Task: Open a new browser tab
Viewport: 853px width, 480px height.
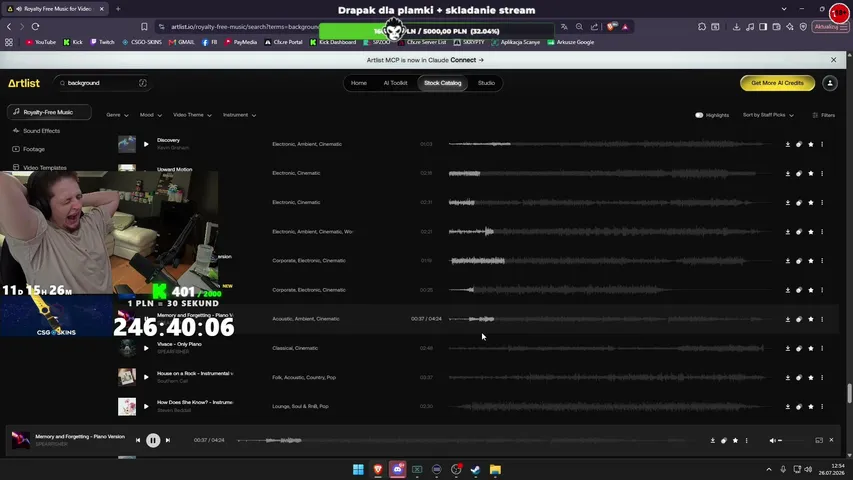Action: [118, 9]
